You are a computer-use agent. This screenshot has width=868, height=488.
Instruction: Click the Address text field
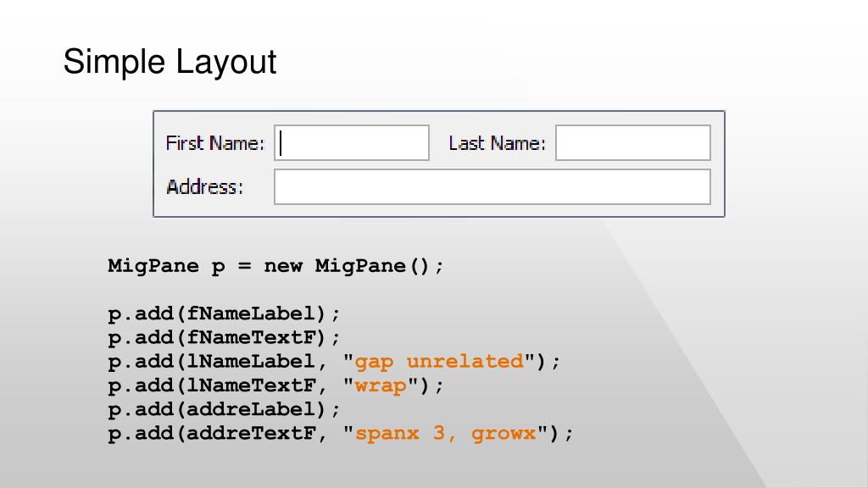pyautogui.click(x=492, y=187)
